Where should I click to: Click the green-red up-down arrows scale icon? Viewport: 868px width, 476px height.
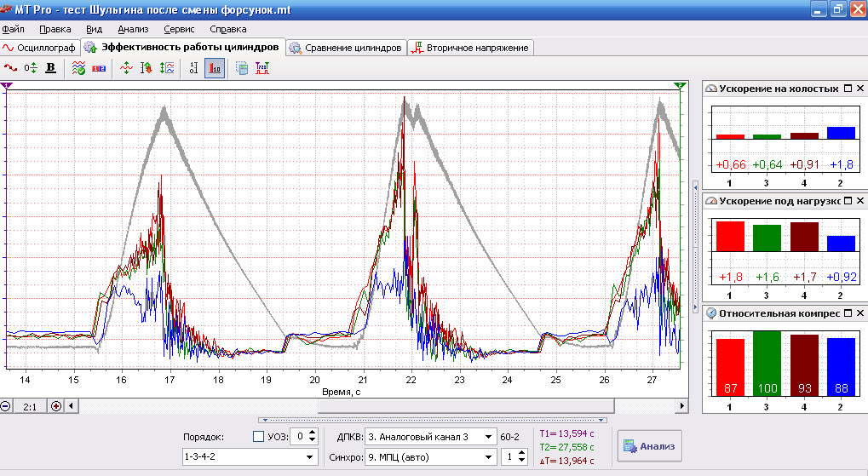tap(147, 68)
